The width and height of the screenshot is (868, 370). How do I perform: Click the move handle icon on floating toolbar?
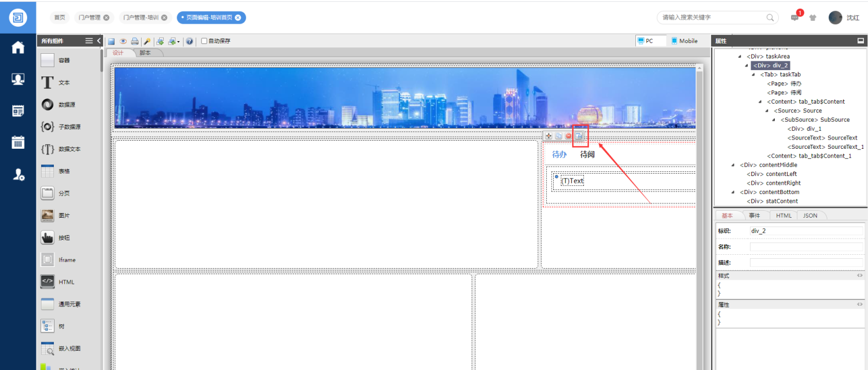point(549,135)
